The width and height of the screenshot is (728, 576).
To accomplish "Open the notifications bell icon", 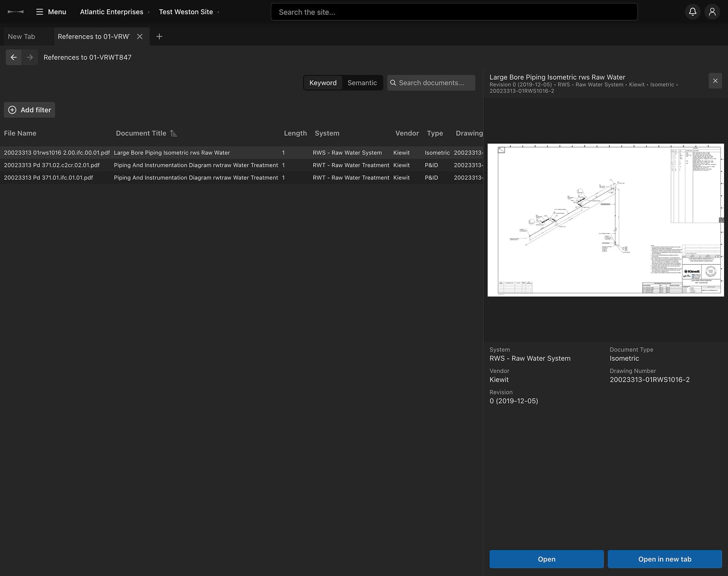I will [692, 11].
